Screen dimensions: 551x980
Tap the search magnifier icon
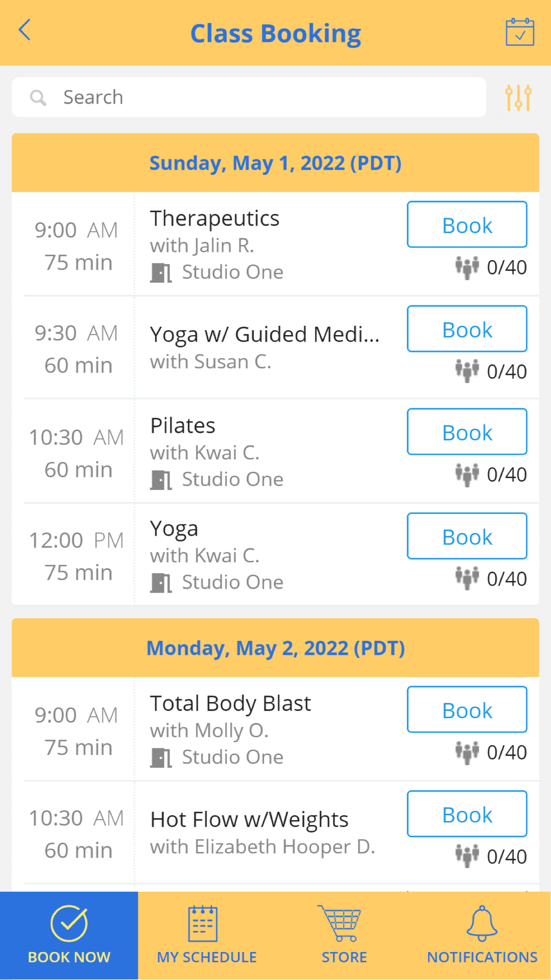click(38, 98)
